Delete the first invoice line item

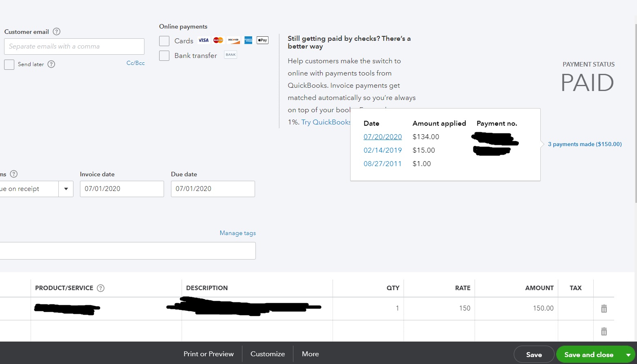(604, 309)
